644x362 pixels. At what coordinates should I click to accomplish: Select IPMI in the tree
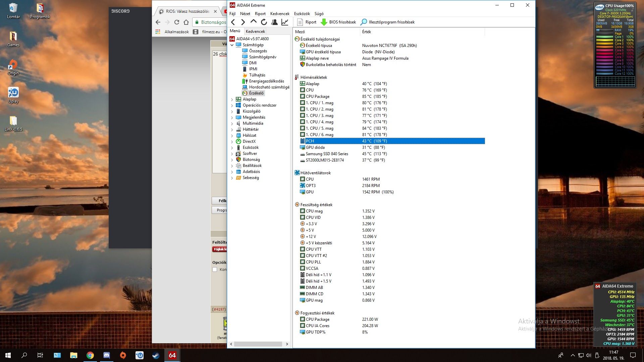253,69
